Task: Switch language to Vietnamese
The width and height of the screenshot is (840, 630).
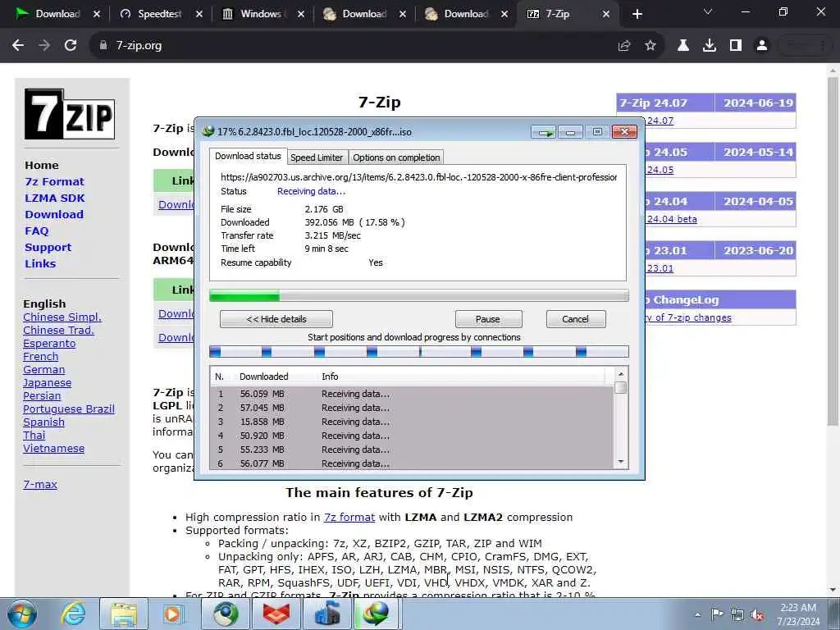Action: coord(53,449)
